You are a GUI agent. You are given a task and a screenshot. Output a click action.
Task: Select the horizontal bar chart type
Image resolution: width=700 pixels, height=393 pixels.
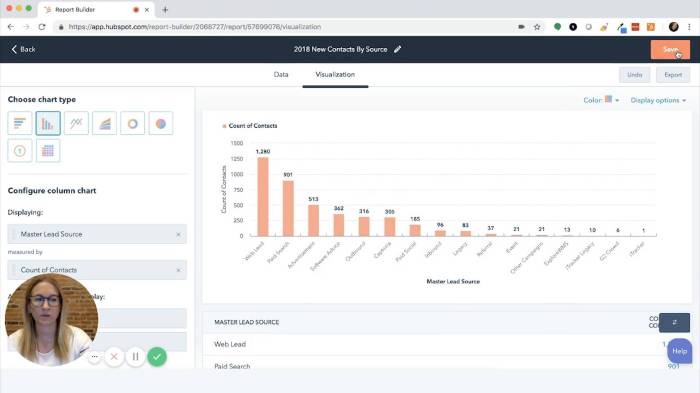[20, 123]
